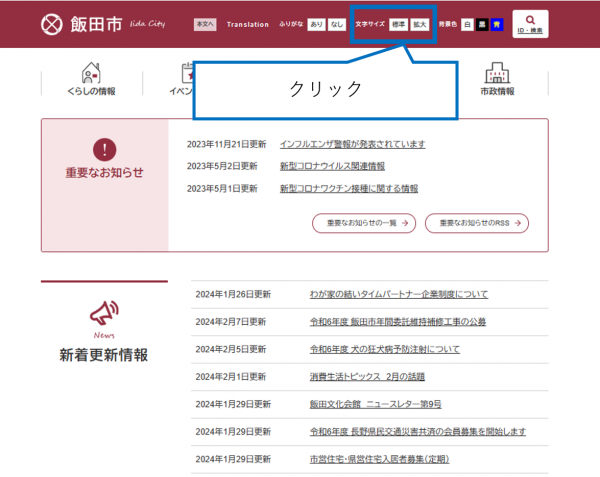Select black background color 黒
Screen dimensions: 600x477
(482, 24)
